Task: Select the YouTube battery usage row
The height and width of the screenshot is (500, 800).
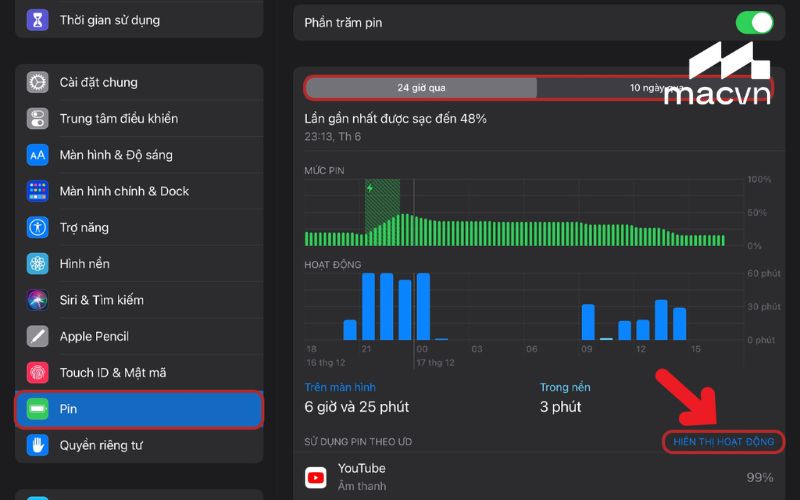Action: click(x=539, y=478)
